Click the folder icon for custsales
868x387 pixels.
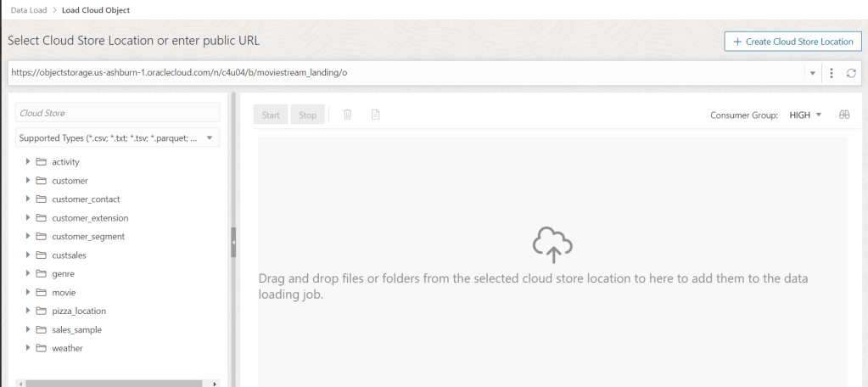[x=41, y=255]
